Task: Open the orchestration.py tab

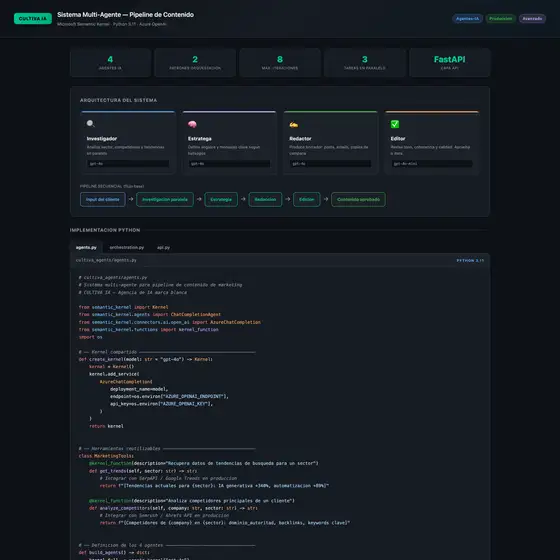Action: [x=127, y=247]
